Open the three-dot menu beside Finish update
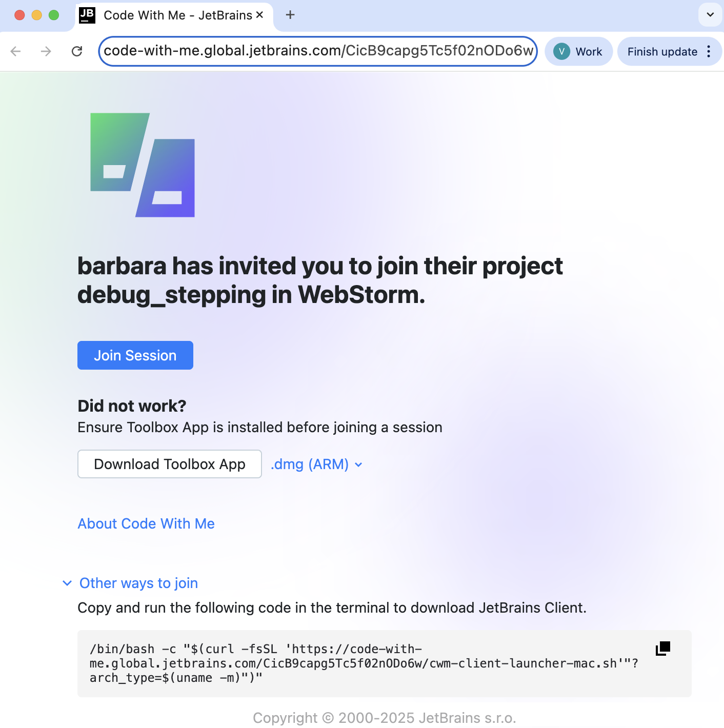This screenshot has width=724, height=728. tap(709, 51)
